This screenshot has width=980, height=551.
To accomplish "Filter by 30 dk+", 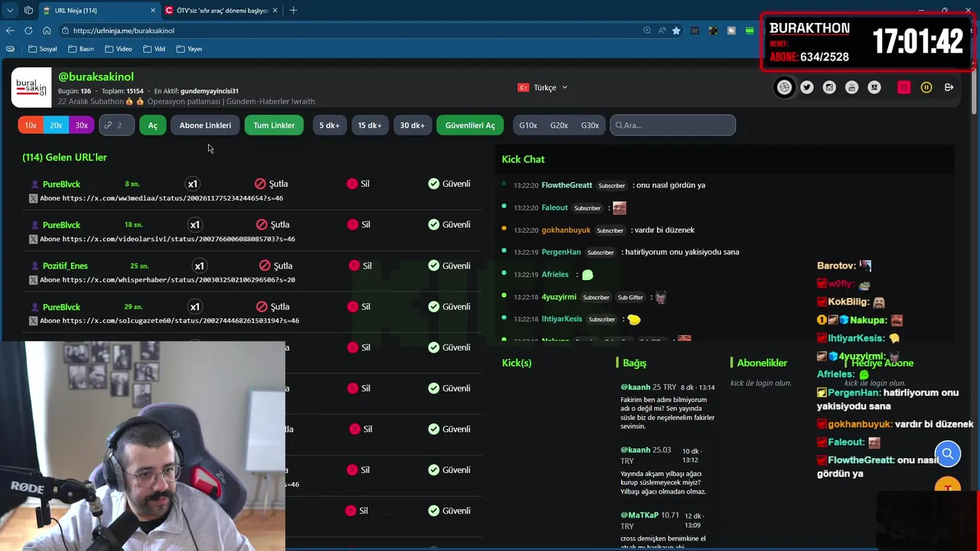I will click(412, 125).
